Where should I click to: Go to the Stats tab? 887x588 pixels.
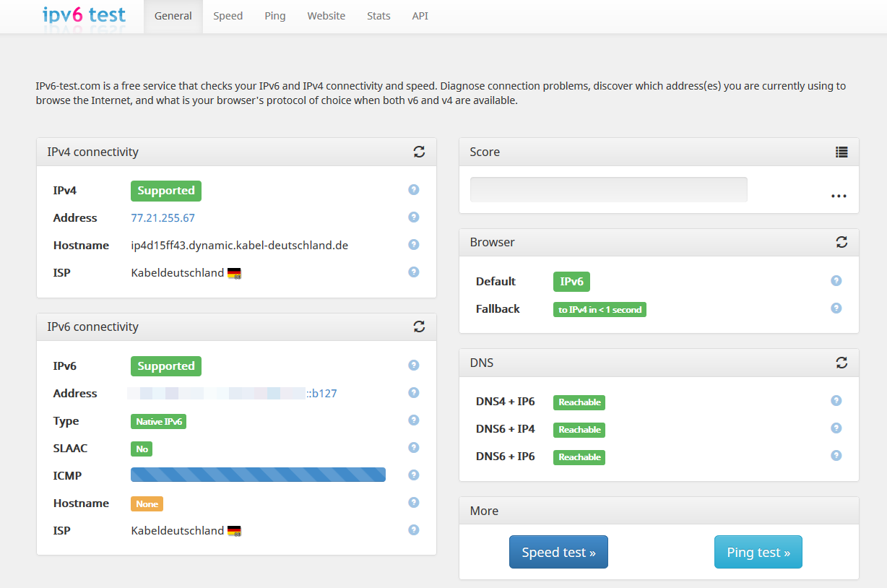[378, 16]
